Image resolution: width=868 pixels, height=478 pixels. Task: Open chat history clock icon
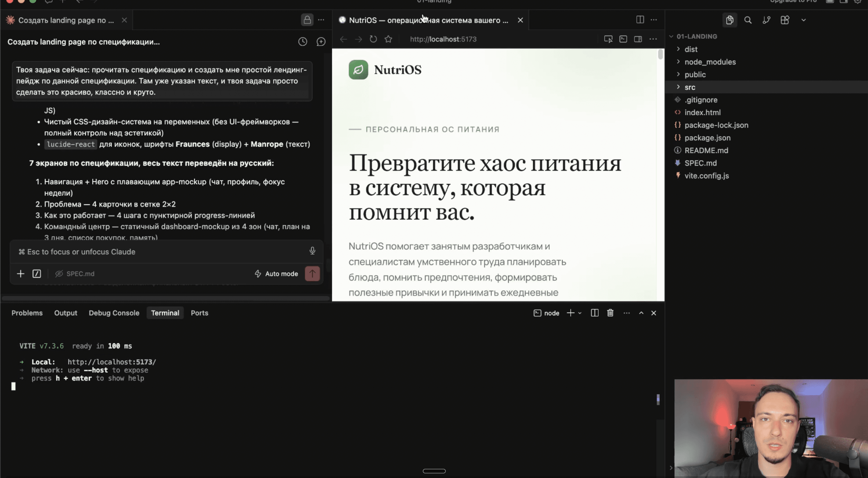pyautogui.click(x=302, y=42)
